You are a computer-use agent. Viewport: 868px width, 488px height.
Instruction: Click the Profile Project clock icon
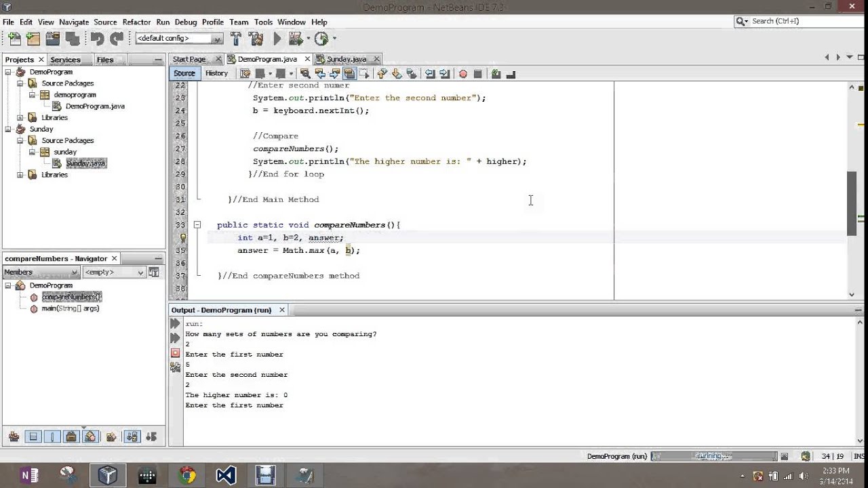tap(321, 39)
